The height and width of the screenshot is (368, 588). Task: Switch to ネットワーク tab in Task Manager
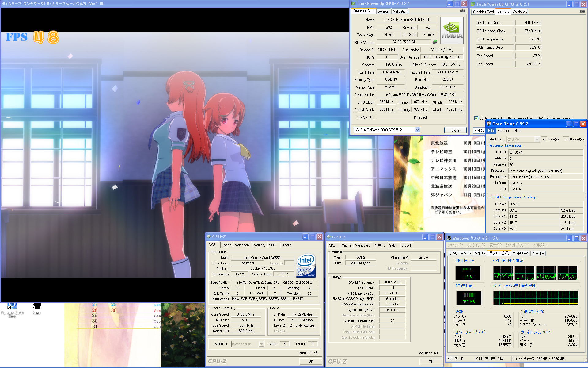(x=521, y=254)
